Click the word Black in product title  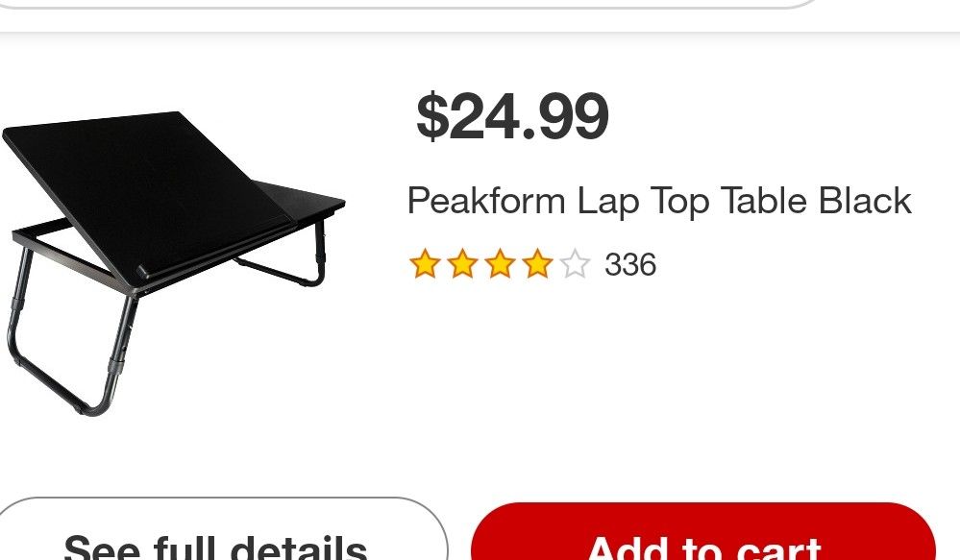click(x=865, y=200)
